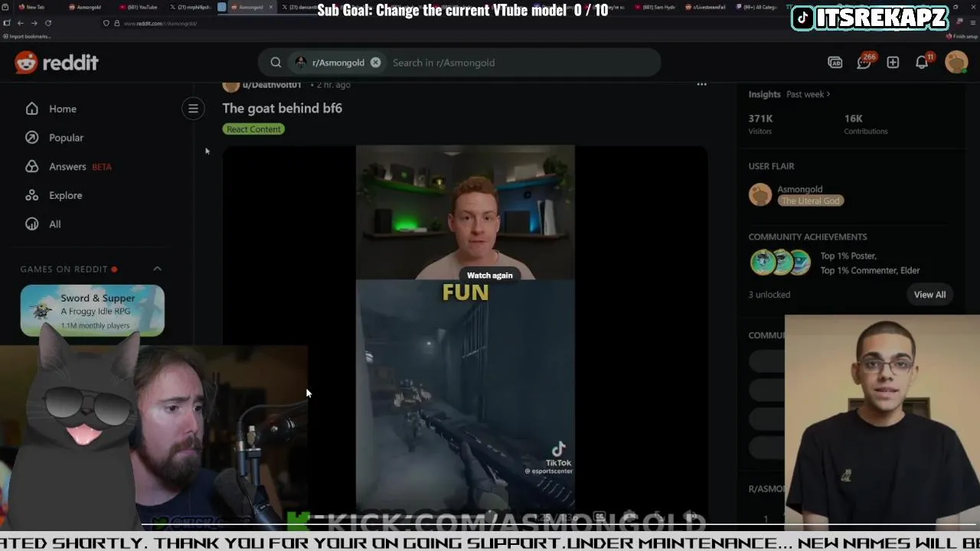Image resolution: width=980 pixels, height=551 pixels.
Task: Click Watch again on the video
Action: 489,275
